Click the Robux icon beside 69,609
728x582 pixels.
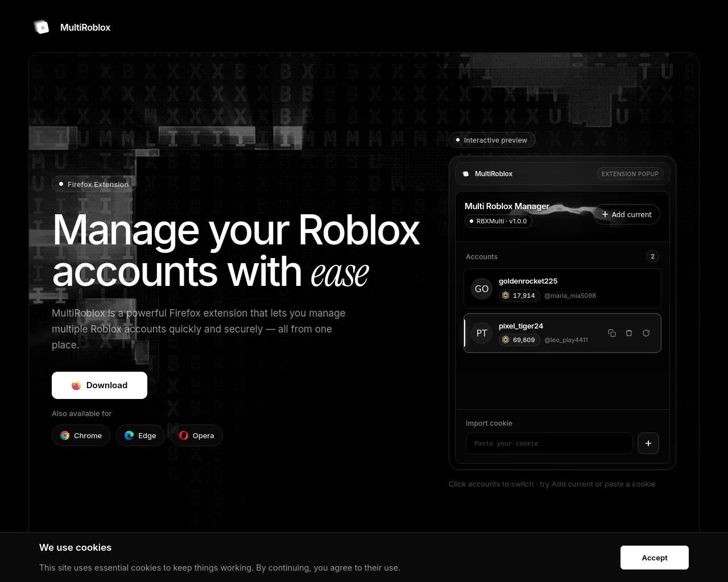pyautogui.click(x=506, y=340)
